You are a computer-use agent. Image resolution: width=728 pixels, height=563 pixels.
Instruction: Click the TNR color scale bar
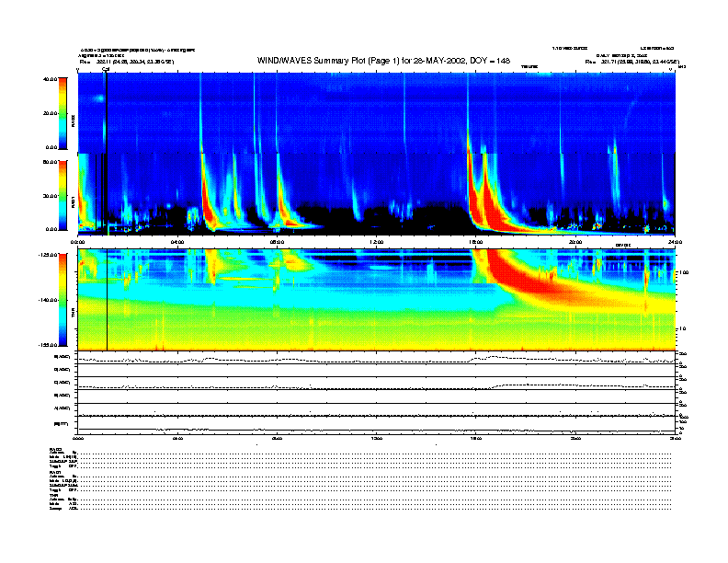tap(63, 300)
